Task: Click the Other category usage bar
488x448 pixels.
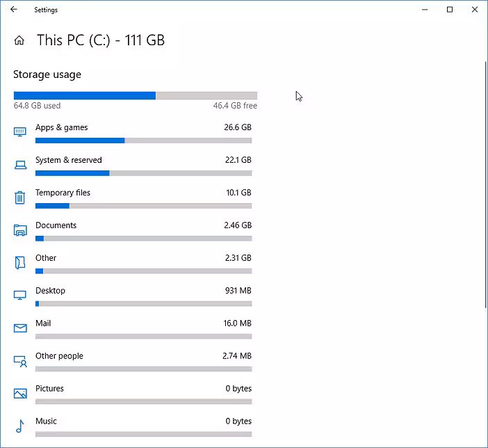Action: (143, 271)
